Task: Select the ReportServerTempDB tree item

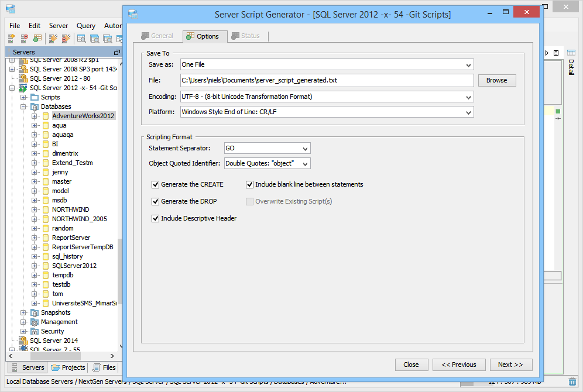Action: (83, 247)
